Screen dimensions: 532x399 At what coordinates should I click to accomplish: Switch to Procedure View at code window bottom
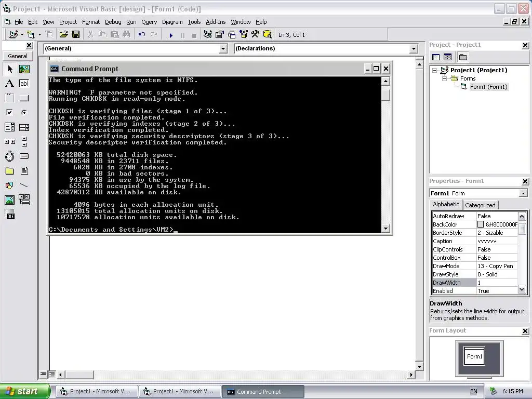pos(43,374)
